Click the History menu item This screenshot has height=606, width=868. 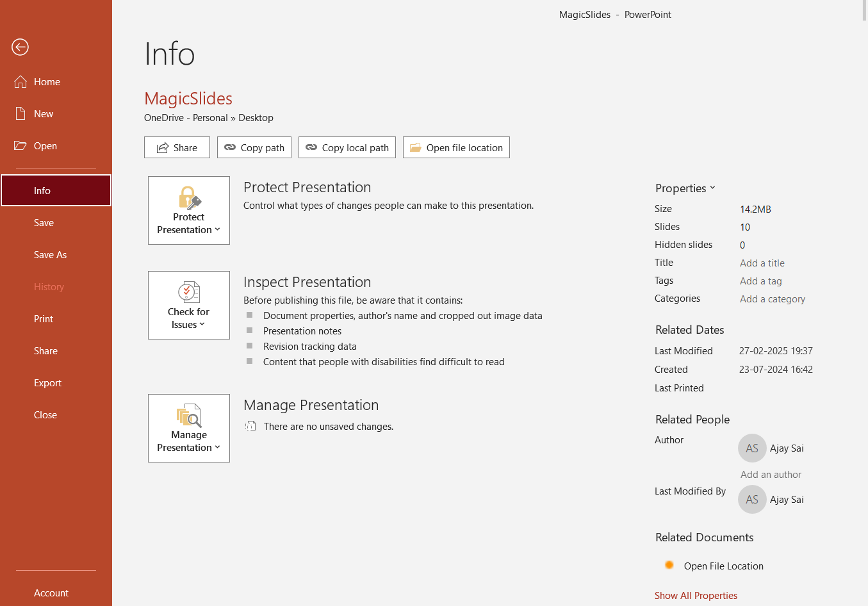(56, 286)
